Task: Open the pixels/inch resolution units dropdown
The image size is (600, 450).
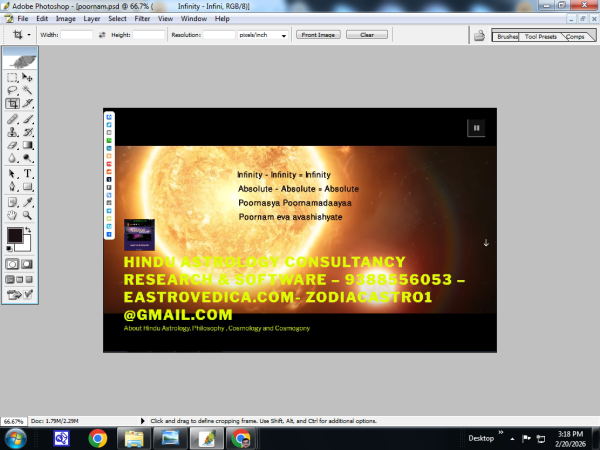Action: [284, 35]
